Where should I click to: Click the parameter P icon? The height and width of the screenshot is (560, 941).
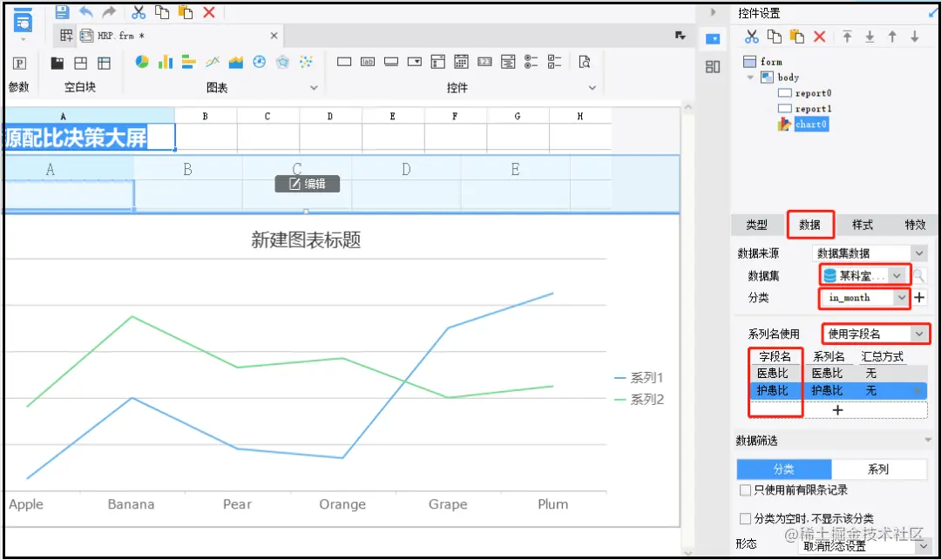tap(19, 63)
